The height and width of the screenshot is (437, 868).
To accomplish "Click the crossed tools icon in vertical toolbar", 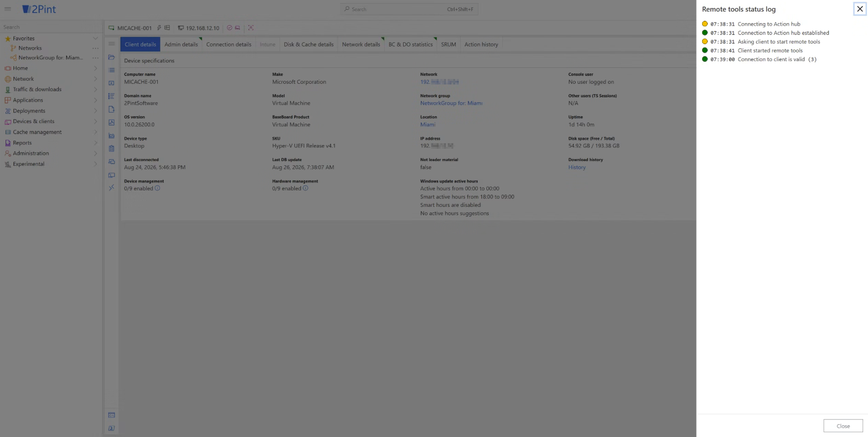I will coord(111,187).
